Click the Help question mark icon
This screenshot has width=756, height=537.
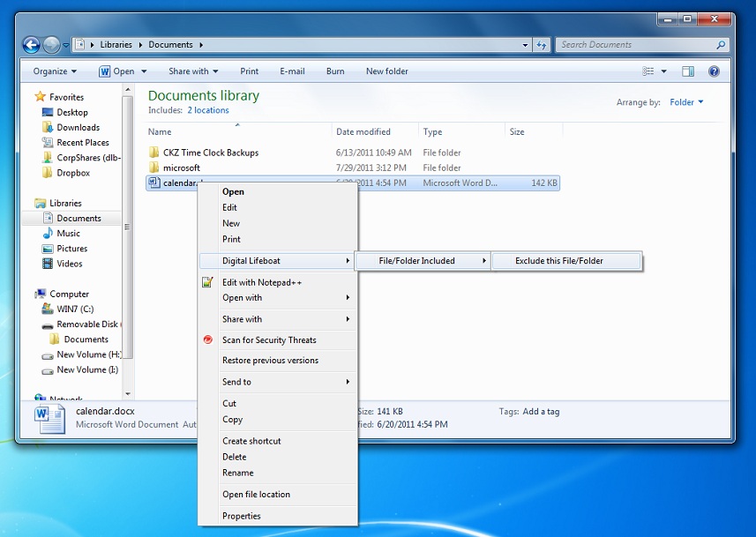coord(714,71)
